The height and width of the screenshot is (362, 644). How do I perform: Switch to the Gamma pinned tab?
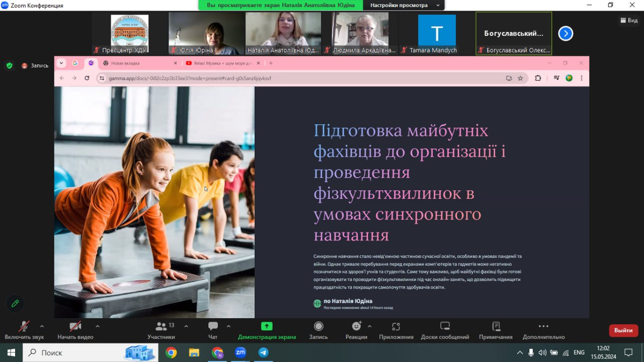91,63
